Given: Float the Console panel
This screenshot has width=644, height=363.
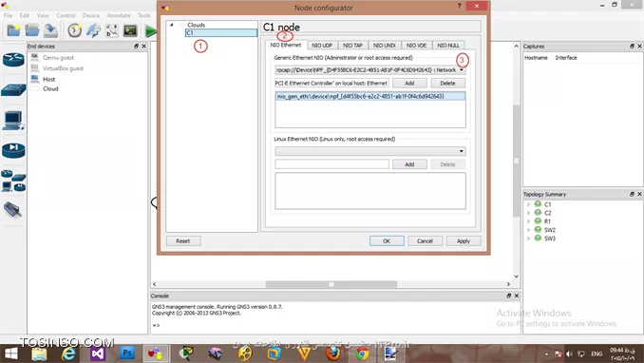Looking at the screenshot, I should [509, 296].
